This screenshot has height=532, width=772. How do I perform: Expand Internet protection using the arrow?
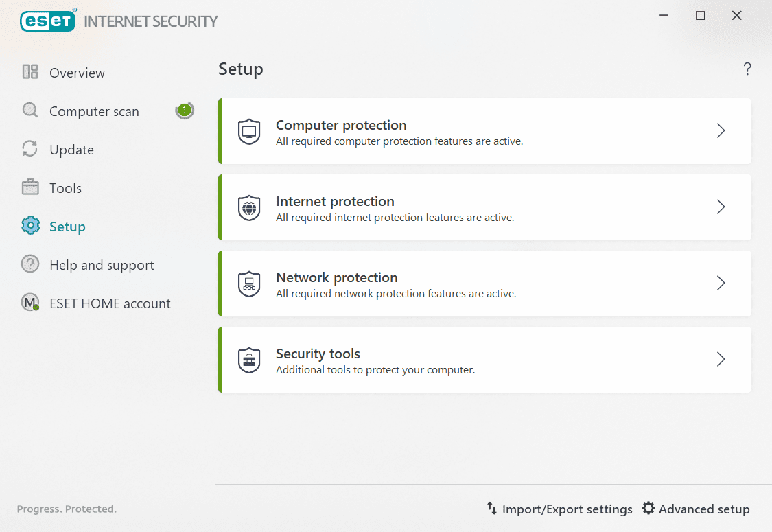click(721, 207)
